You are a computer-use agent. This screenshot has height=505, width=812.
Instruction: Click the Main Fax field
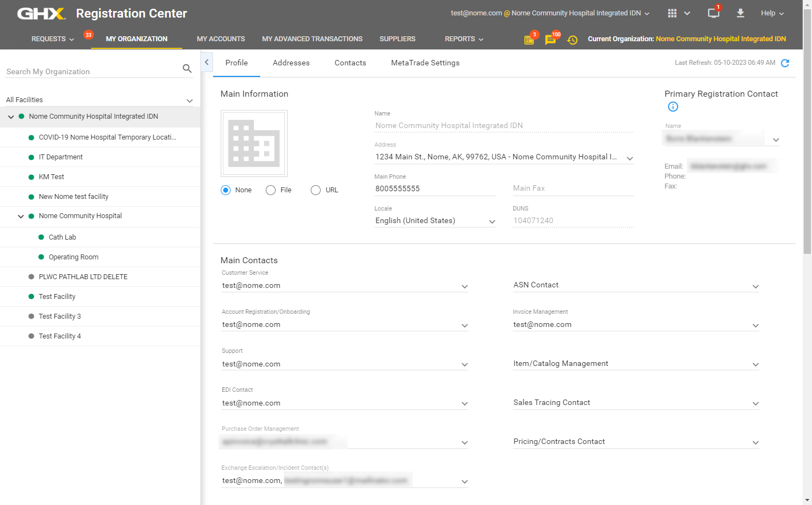pyautogui.click(x=573, y=188)
